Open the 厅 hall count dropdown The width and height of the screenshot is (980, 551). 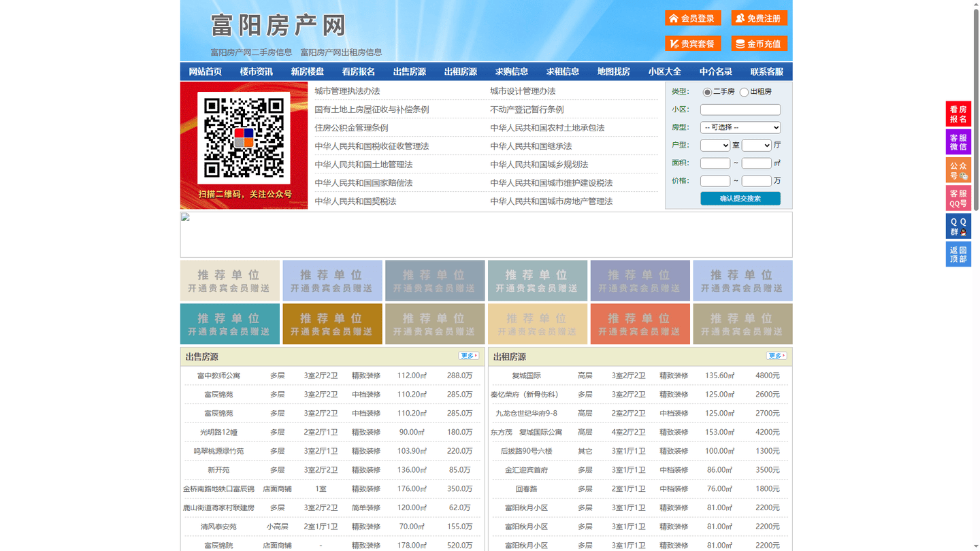pyautogui.click(x=756, y=145)
